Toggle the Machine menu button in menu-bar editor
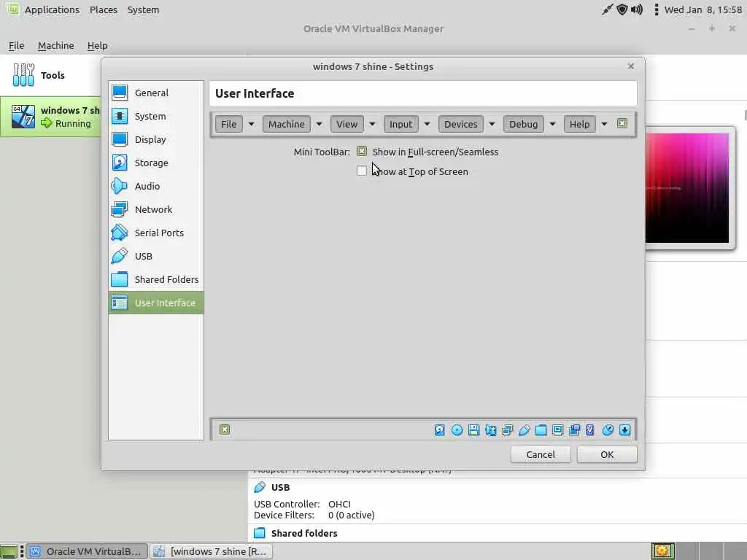 (x=286, y=124)
